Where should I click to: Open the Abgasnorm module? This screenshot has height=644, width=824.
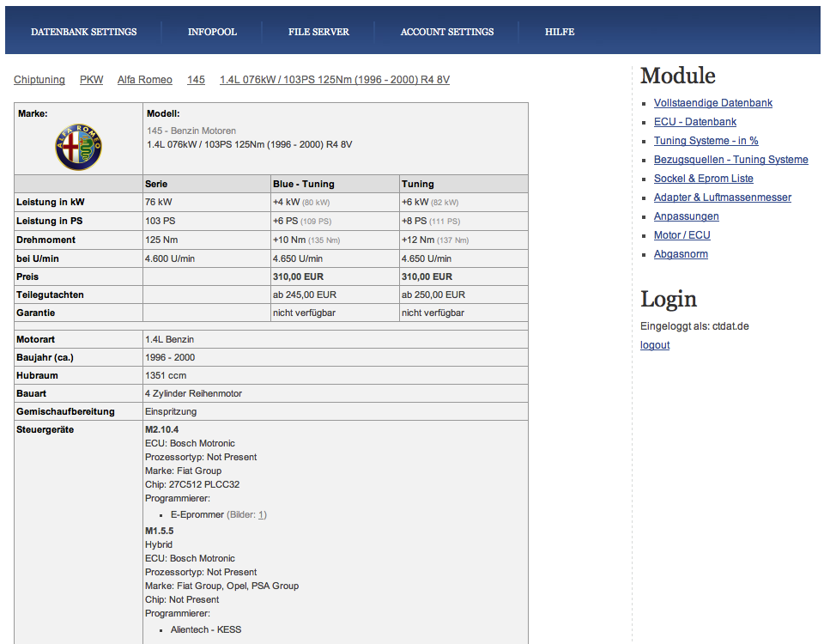tap(681, 254)
